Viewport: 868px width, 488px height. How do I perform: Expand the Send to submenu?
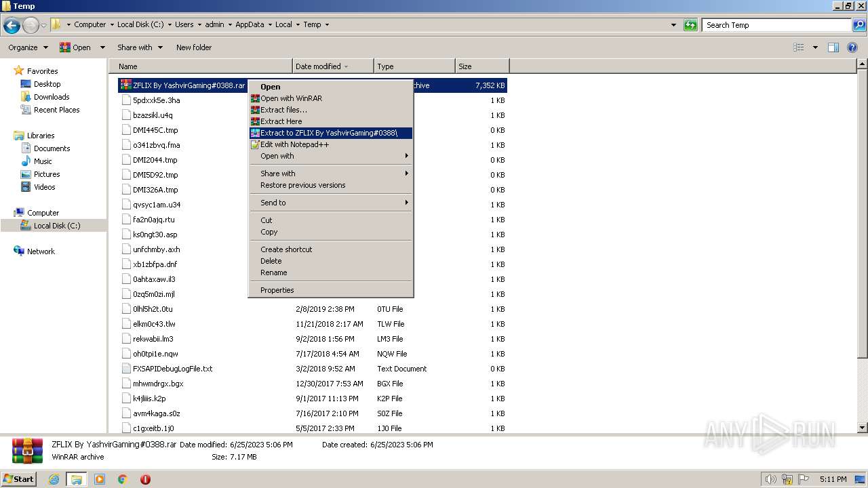[331, 203]
